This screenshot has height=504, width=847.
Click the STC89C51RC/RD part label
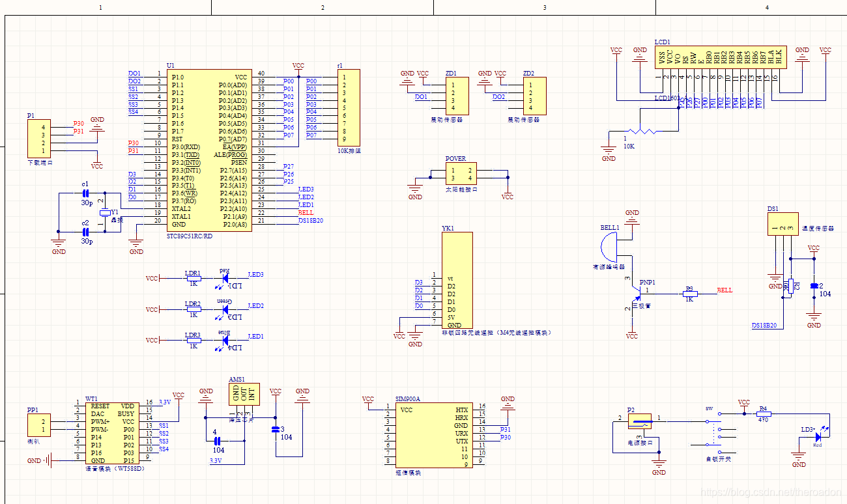(190, 236)
